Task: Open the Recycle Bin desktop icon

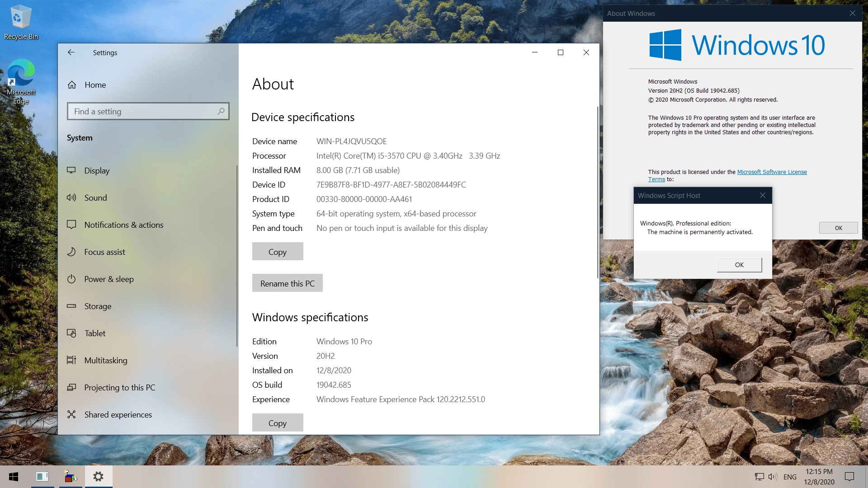Action: click(x=21, y=22)
